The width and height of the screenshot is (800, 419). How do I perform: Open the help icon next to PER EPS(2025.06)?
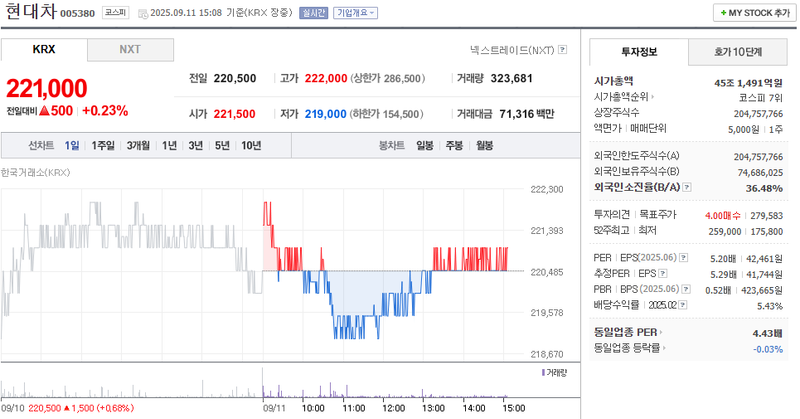pyautogui.click(x=684, y=258)
